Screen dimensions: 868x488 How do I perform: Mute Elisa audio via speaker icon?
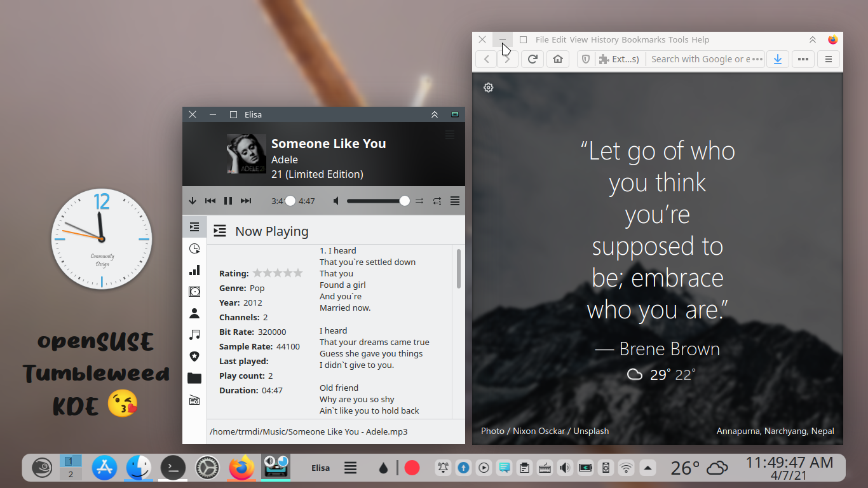click(x=336, y=201)
